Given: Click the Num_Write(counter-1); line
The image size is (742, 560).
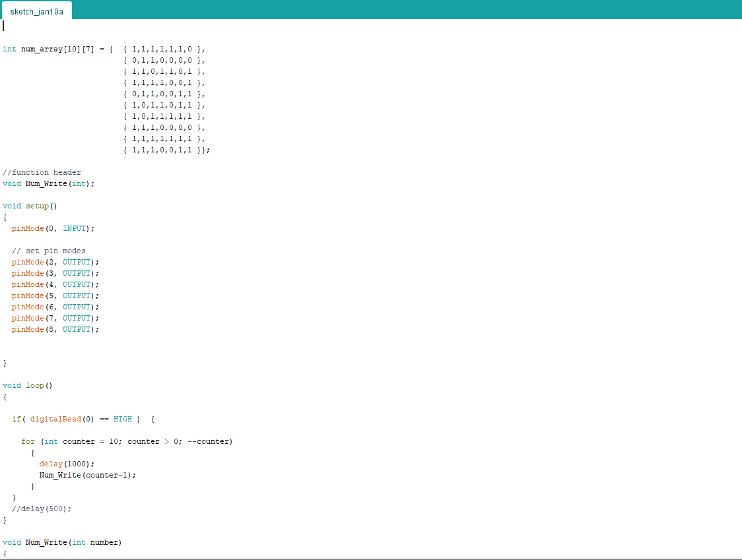Looking at the screenshot, I should click(88, 476).
